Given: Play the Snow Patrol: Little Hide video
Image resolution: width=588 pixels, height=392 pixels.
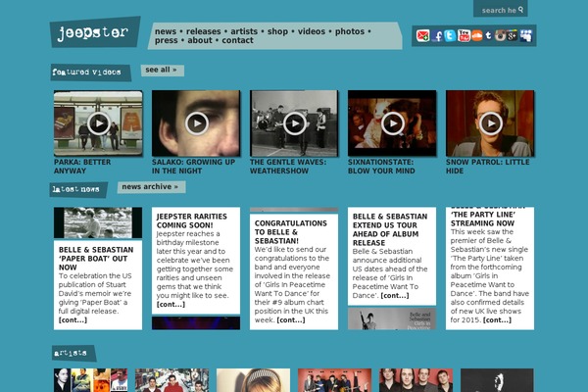Looking at the screenshot, I should pos(490,123).
